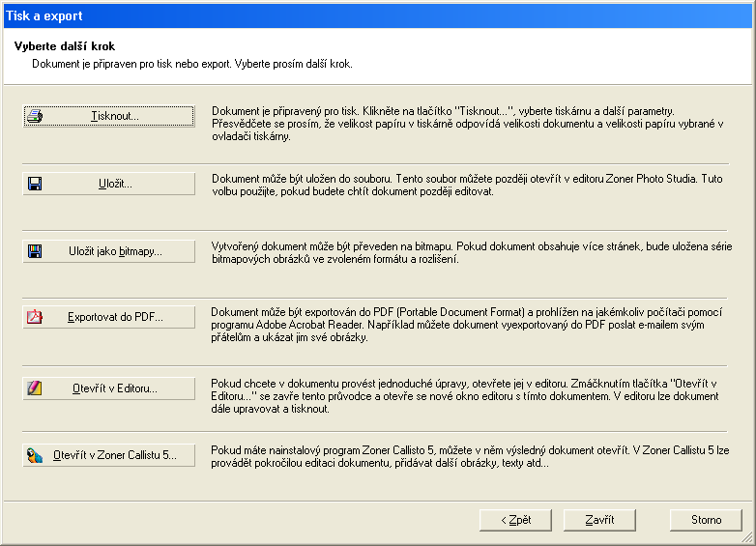Image resolution: width=756 pixels, height=546 pixels.
Task: Go back with the Zpět button
Action: tap(515, 520)
